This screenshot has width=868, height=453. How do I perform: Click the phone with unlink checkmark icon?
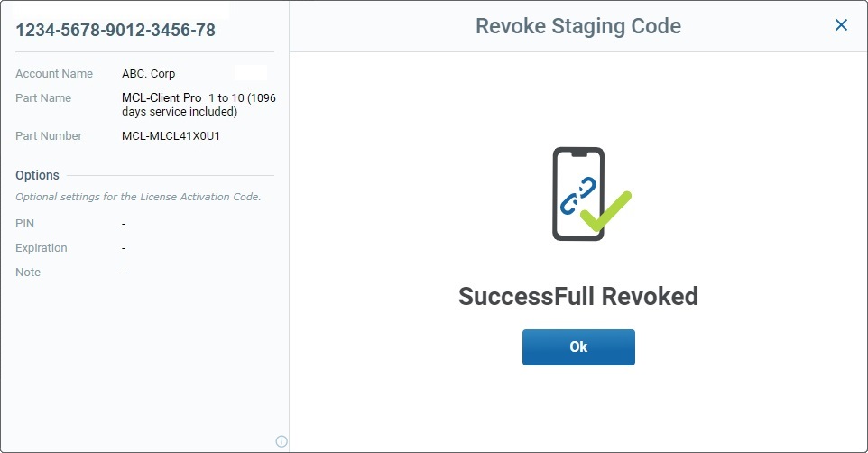coord(591,194)
